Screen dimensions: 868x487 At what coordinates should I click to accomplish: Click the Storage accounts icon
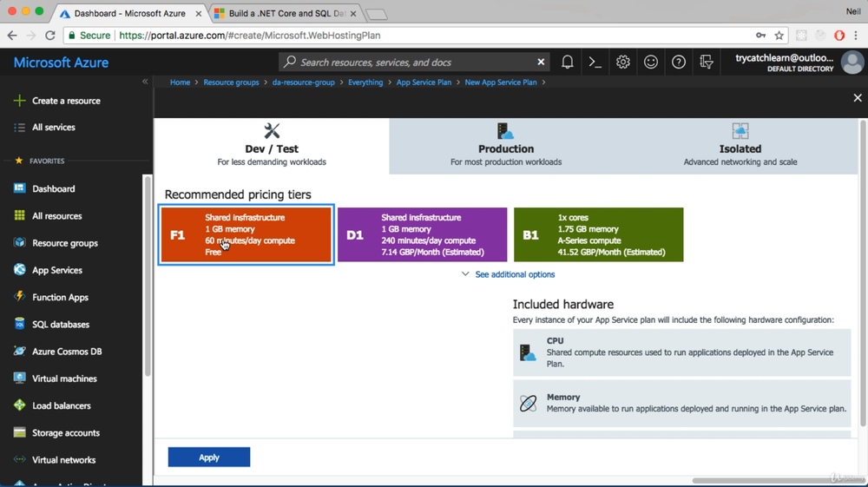pyautogui.click(x=19, y=432)
